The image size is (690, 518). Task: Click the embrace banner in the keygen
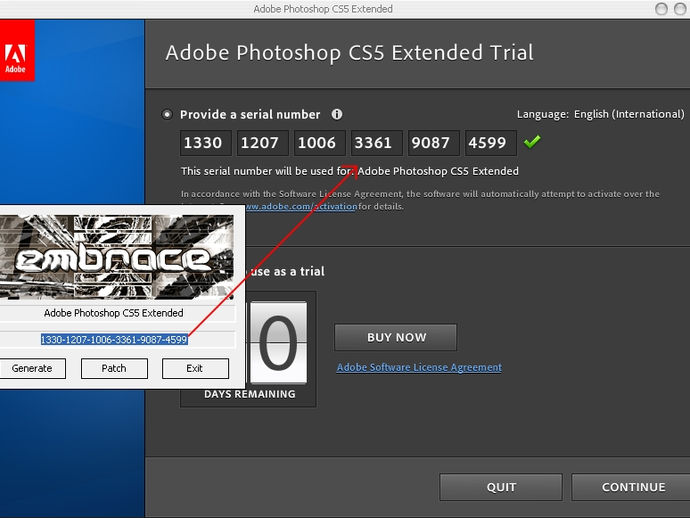tap(117, 257)
